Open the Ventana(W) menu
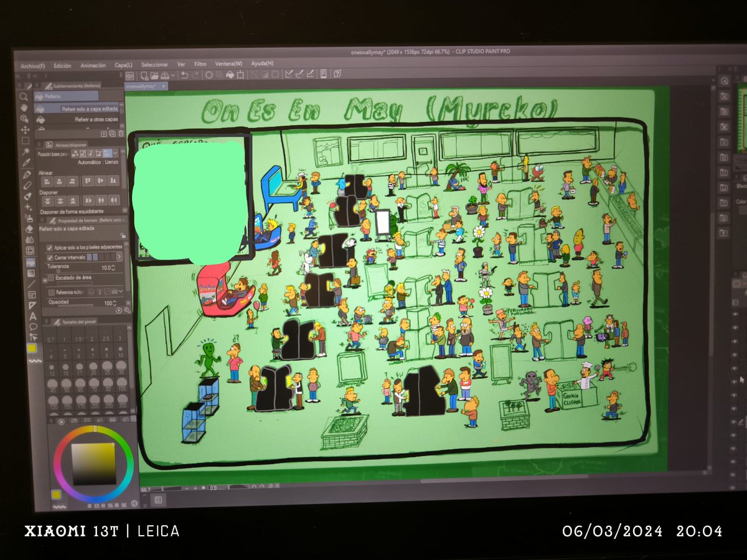This screenshot has height=560, width=747. 228,64
